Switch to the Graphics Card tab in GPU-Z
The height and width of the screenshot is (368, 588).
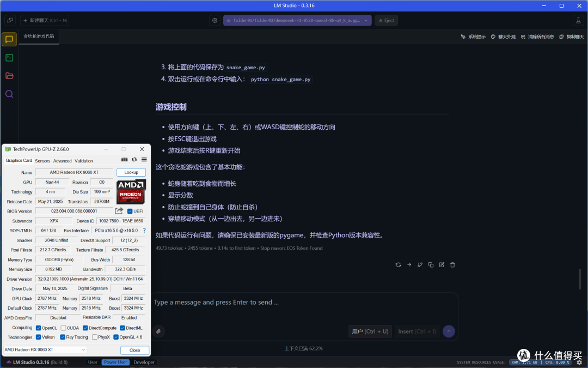[x=19, y=160]
